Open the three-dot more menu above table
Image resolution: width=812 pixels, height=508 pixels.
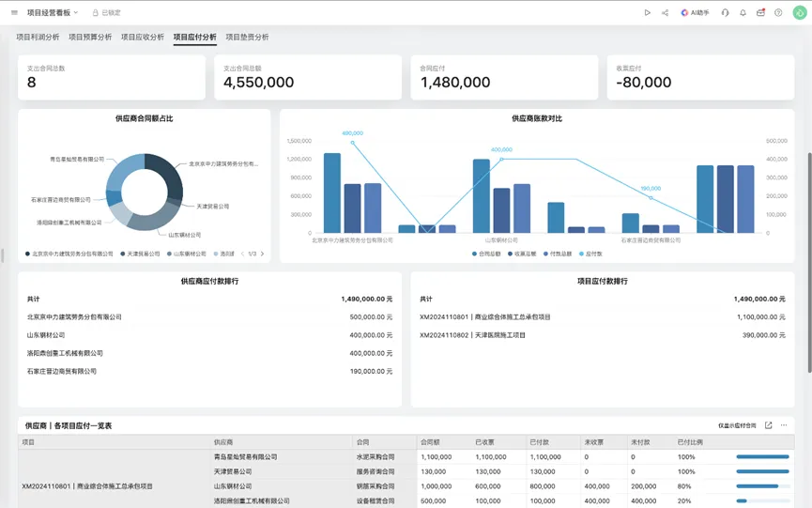784,425
